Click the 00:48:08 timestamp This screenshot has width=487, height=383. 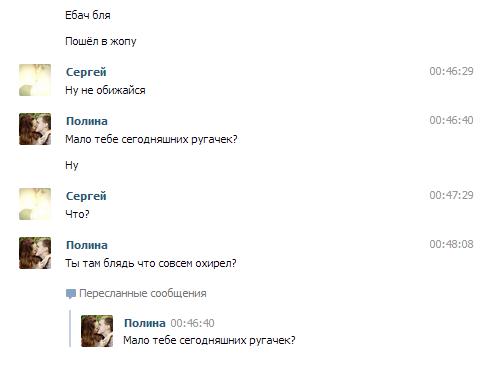[x=451, y=244]
